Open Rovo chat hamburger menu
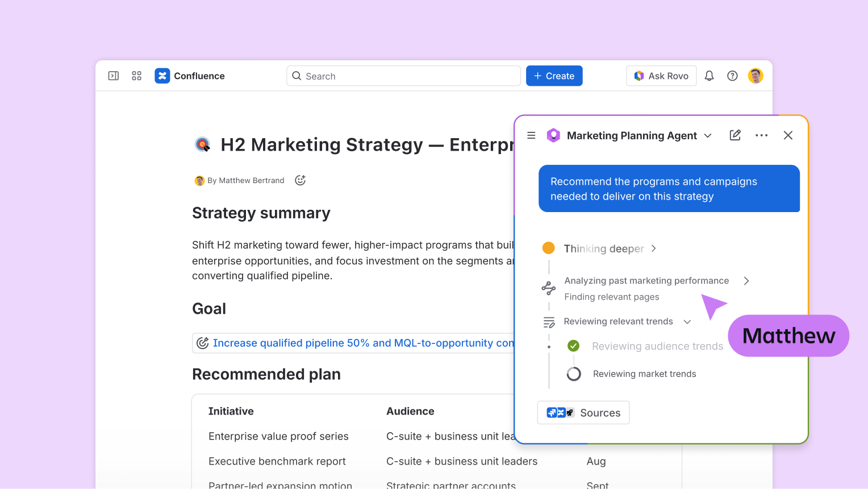Screen dimensions: 868x489 click(x=531, y=135)
